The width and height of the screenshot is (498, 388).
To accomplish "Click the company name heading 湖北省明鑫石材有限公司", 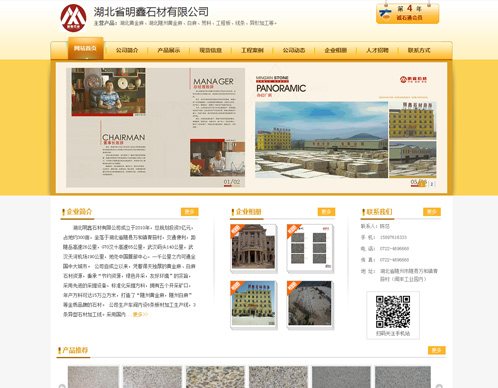I will pyautogui.click(x=151, y=12).
